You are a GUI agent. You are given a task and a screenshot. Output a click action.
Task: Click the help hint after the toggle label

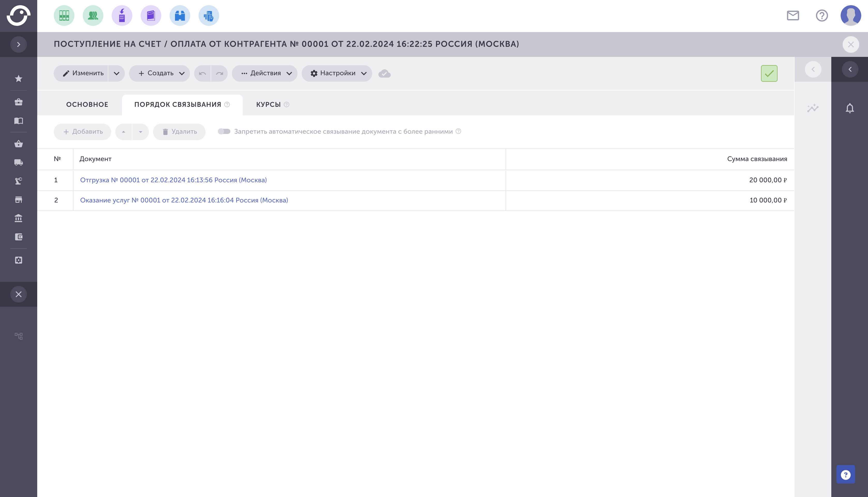tap(459, 131)
